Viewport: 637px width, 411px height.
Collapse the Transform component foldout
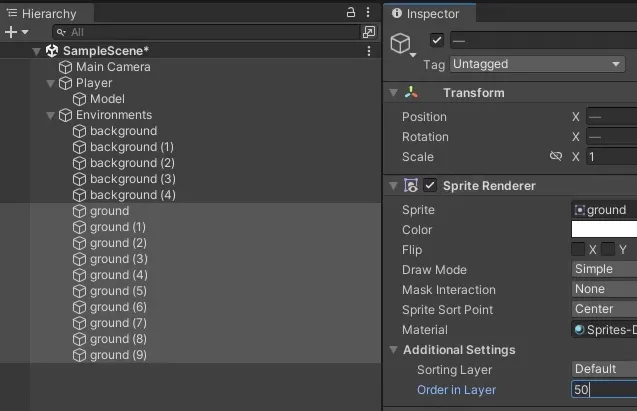pos(393,93)
